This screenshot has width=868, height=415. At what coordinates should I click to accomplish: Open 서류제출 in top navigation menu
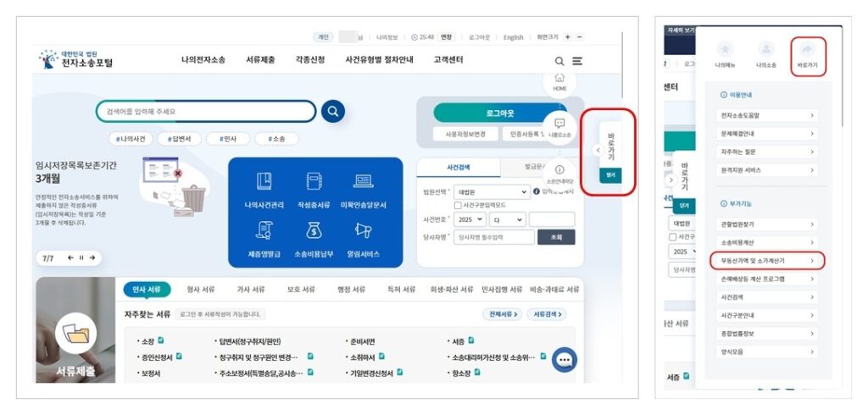coord(260,60)
